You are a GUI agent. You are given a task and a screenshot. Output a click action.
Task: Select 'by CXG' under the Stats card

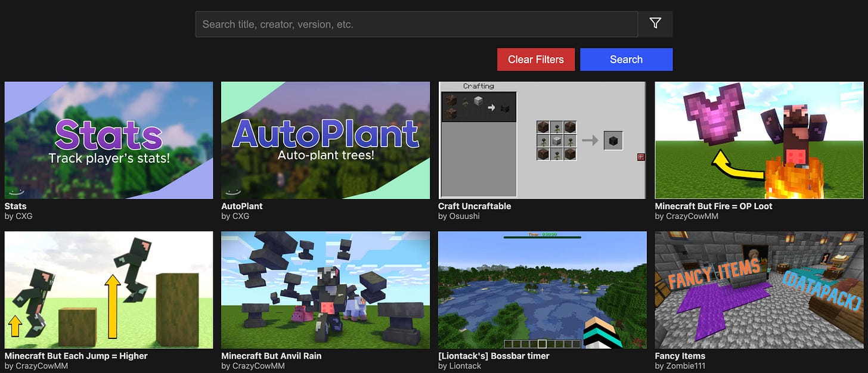(x=18, y=216)
